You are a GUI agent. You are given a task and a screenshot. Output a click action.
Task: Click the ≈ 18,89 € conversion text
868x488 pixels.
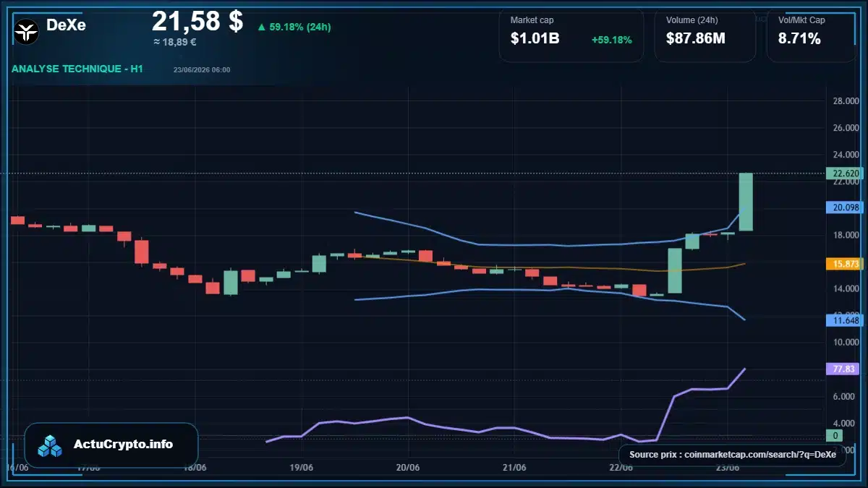coord(175,42)
